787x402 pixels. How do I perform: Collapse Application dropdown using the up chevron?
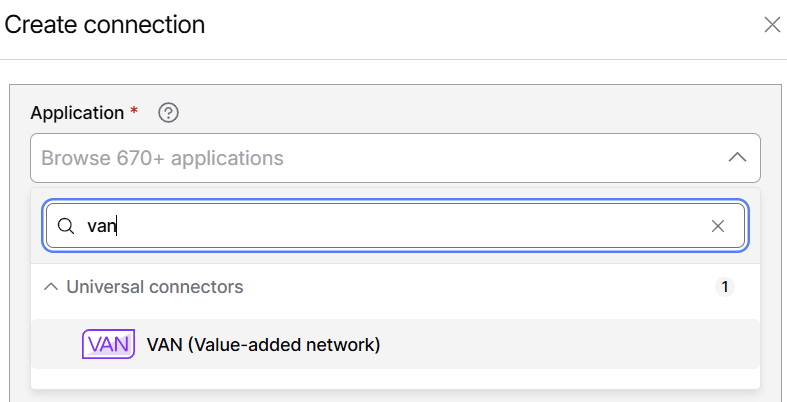point(737,158)
